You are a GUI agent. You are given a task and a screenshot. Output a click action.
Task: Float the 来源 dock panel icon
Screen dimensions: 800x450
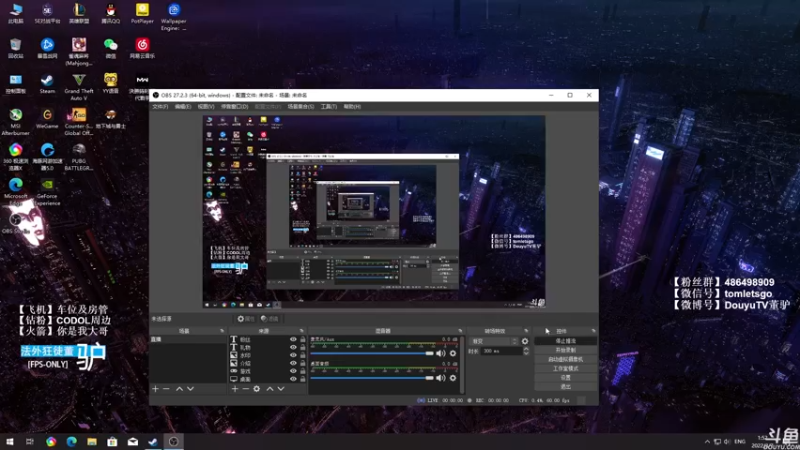[x=302, y=331]
